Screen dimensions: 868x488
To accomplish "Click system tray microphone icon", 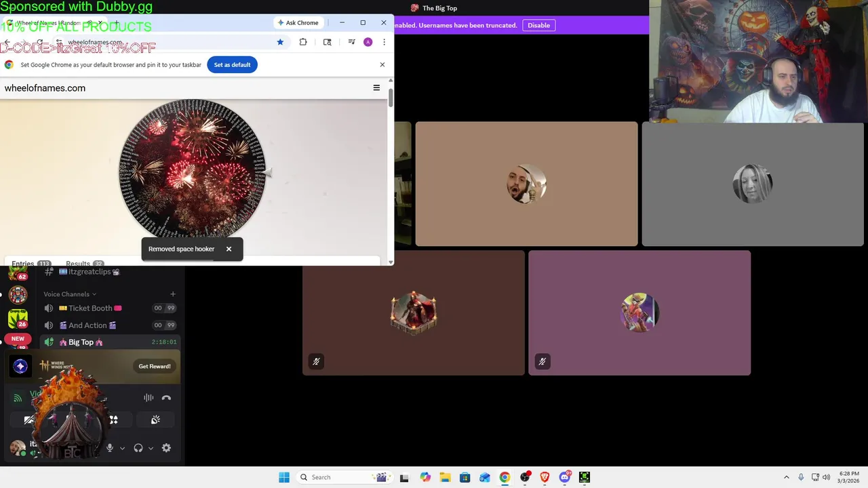I will click(x=801, y=477).
